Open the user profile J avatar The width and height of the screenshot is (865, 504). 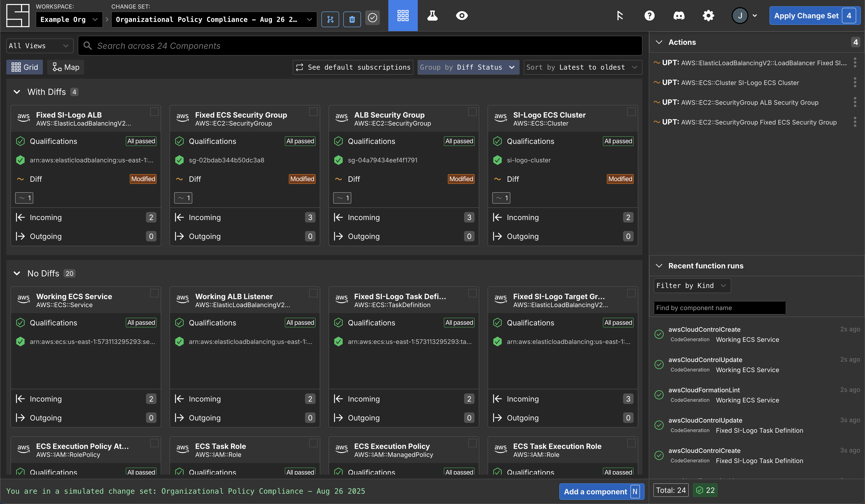(740, 15)
